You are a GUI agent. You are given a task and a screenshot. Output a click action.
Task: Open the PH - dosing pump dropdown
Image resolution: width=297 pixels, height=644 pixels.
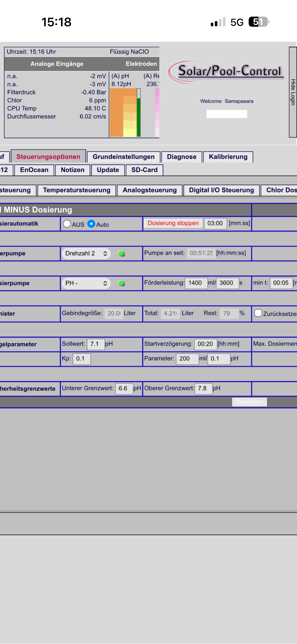tap(86, 283)
